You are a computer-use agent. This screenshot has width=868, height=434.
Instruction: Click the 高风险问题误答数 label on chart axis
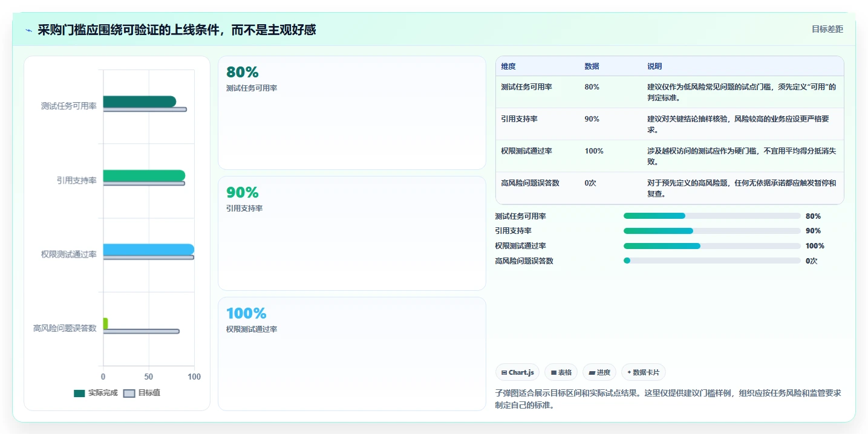tap(65, 328)
